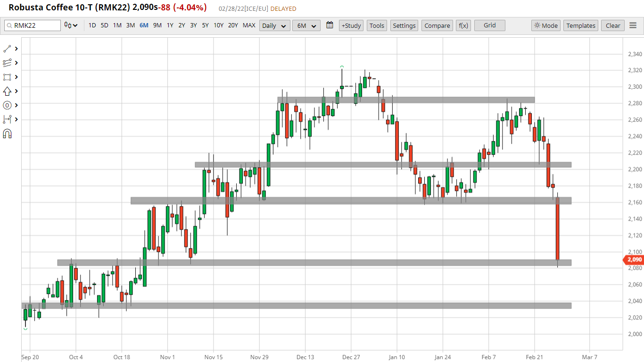Click the Compare button
This screenshot has height=362, width=644.
pos(437,25)
